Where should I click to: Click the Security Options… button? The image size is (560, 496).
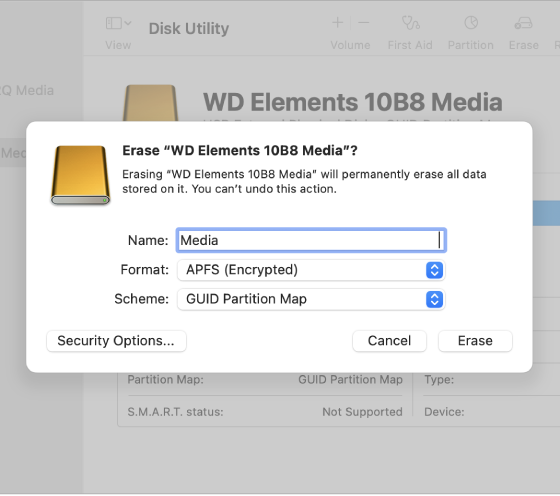116,341
